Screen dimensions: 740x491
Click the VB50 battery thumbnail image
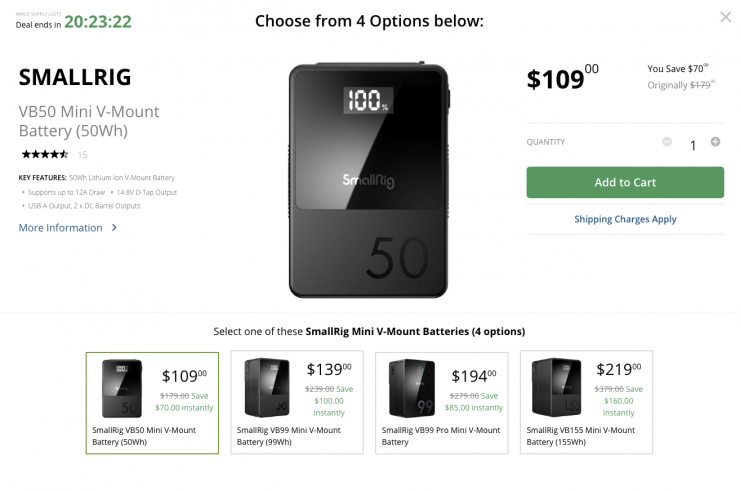tap(121, 388)
